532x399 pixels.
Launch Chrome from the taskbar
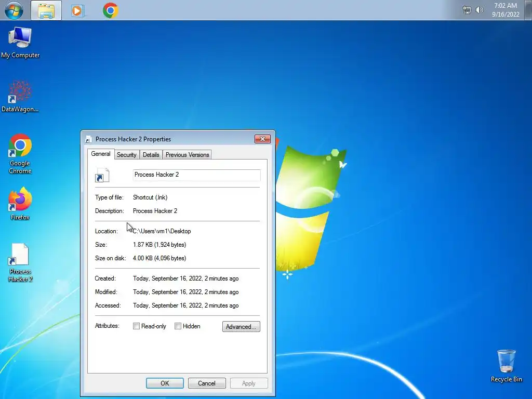(x=110, y=10)
